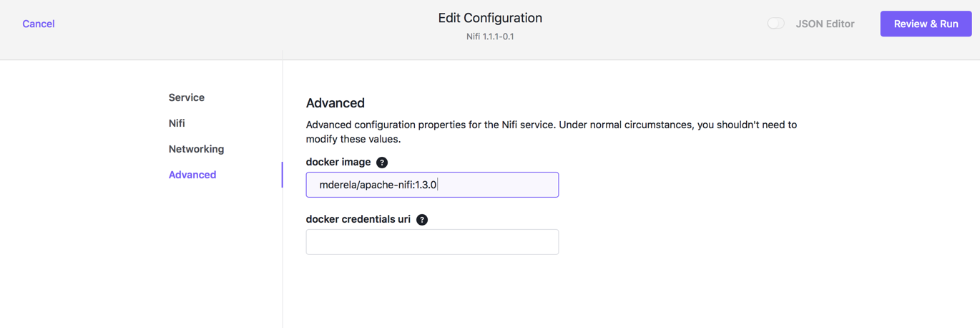Click the help icon beside docker image
Screen dimensions: 980x328
pyautogui.click(x=382, y=163)
